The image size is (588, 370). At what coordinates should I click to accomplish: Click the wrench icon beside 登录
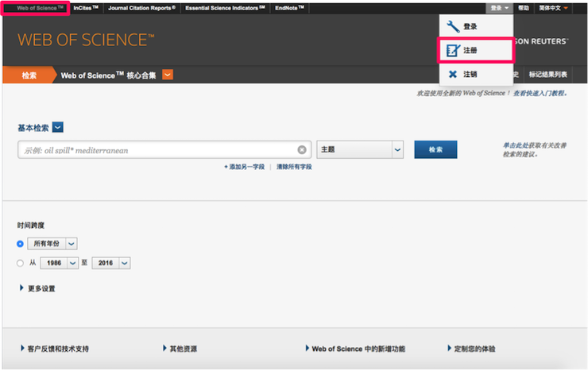[x=453, y=27]
